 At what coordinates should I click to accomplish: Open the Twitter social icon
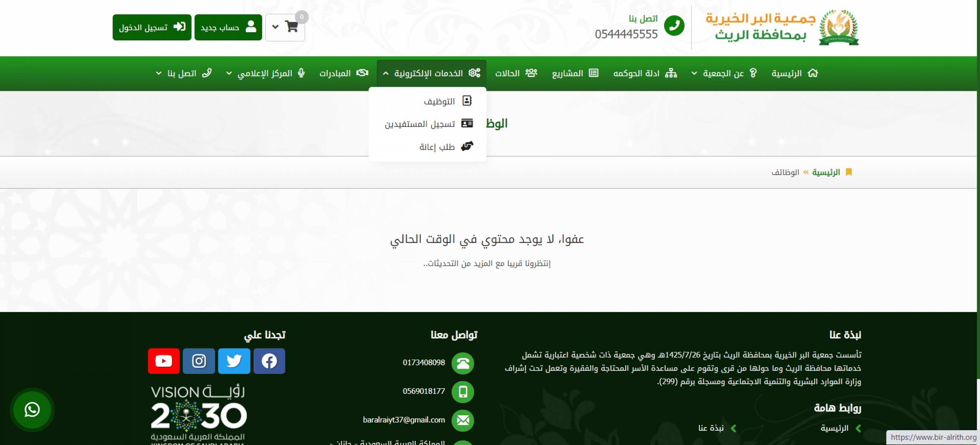click(x=234, y=361)
